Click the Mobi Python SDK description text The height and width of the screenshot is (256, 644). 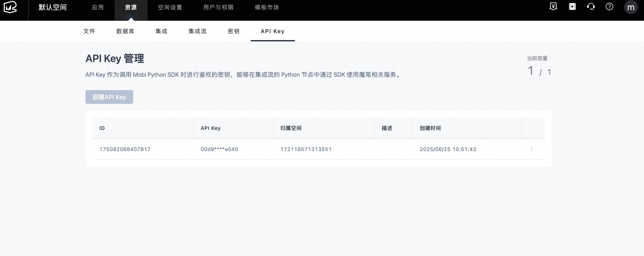click(x=243, y=75)
